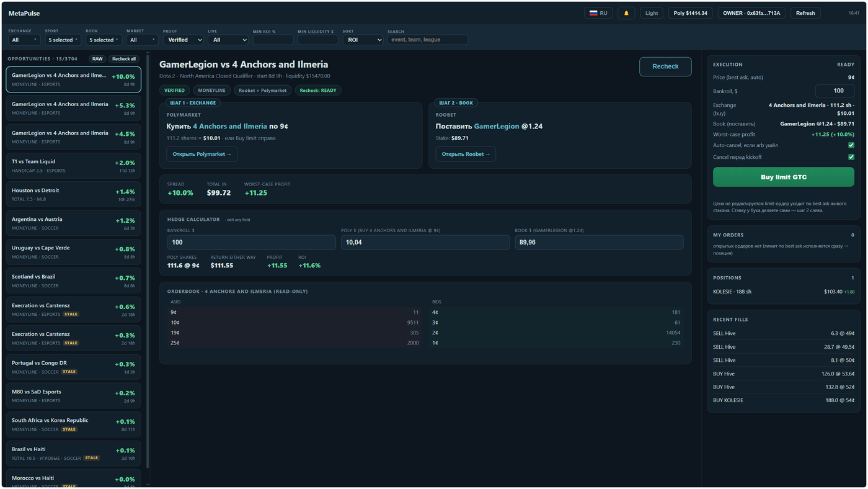
Task: Select the GamerLegion opportunity with +10.0%
Action: [x=74, y=79]
